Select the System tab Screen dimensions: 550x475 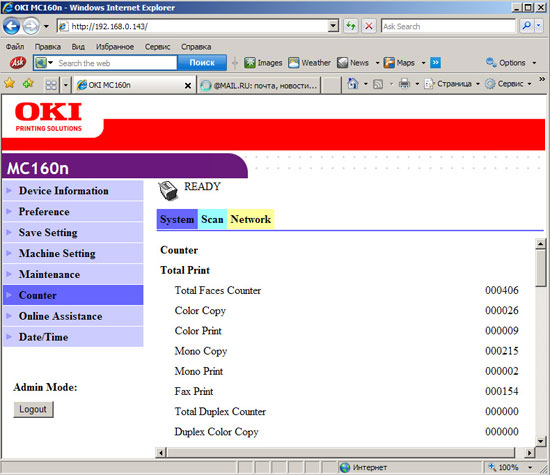[x=177, y=219]
